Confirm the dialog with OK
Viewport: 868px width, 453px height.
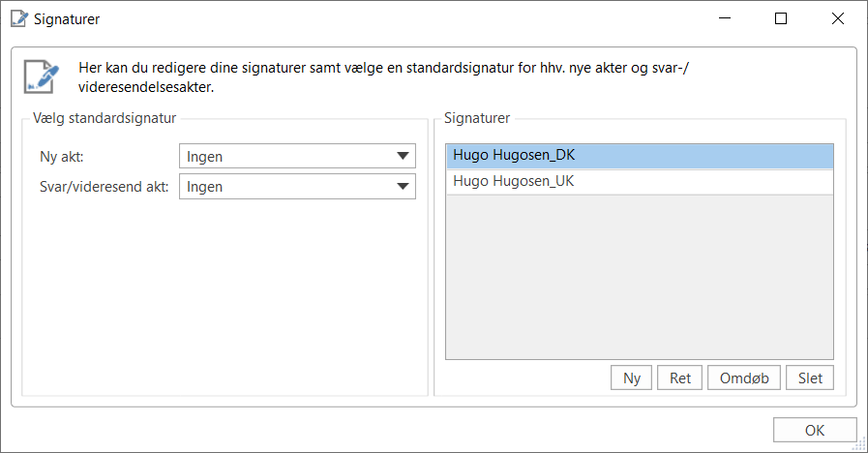[815, 431]
